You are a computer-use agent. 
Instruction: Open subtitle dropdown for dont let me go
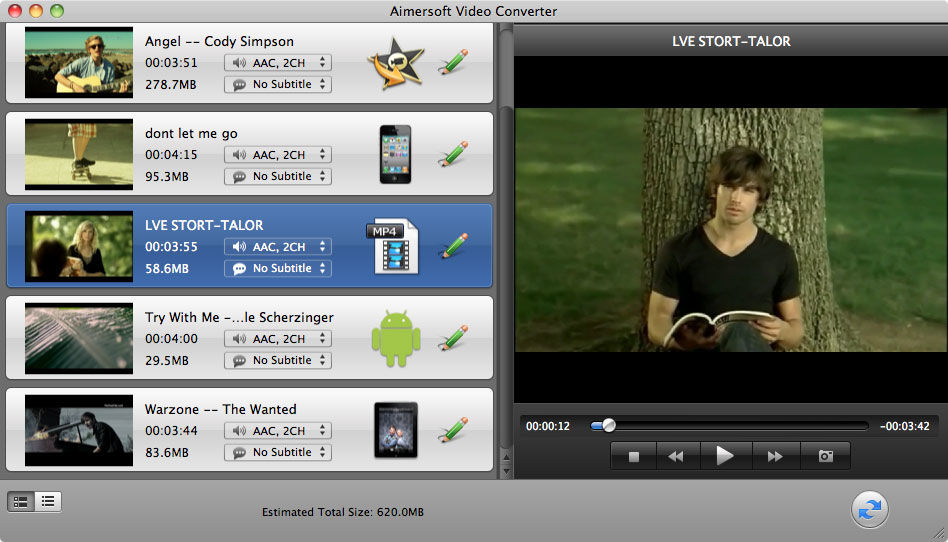pos(278,176)
